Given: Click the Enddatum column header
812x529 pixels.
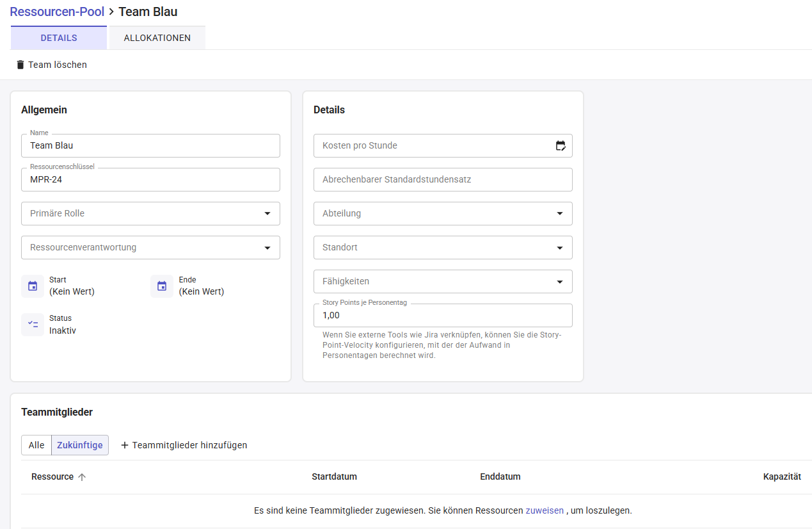Looking at the screenshot, I should click(500, 477).
